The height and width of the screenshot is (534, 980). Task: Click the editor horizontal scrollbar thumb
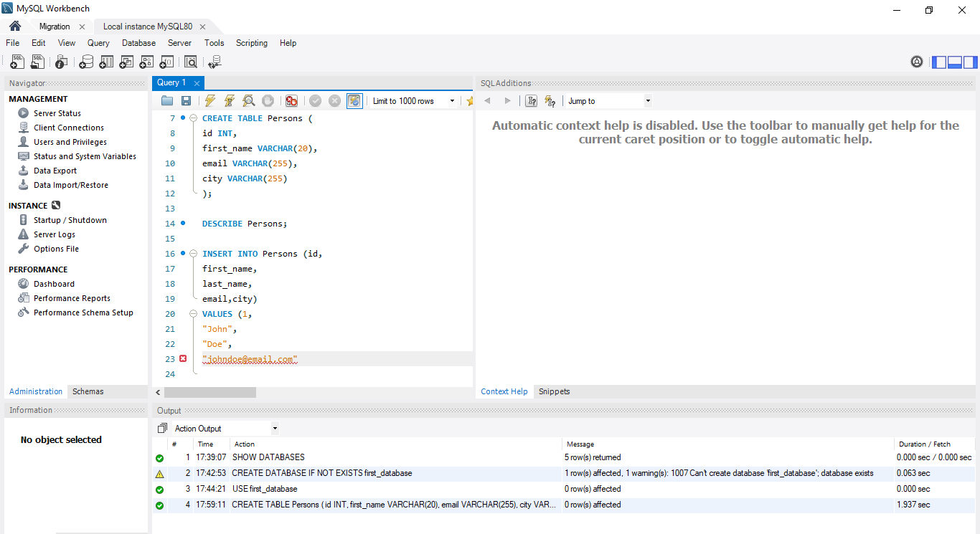(x=209, y=392)
